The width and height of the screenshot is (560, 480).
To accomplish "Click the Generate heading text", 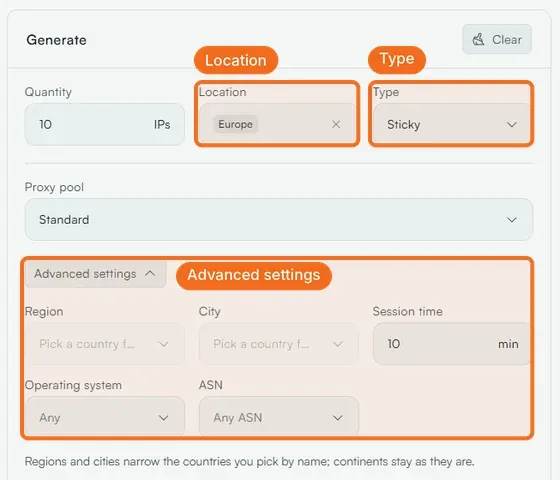I will (x=56, y=40).
